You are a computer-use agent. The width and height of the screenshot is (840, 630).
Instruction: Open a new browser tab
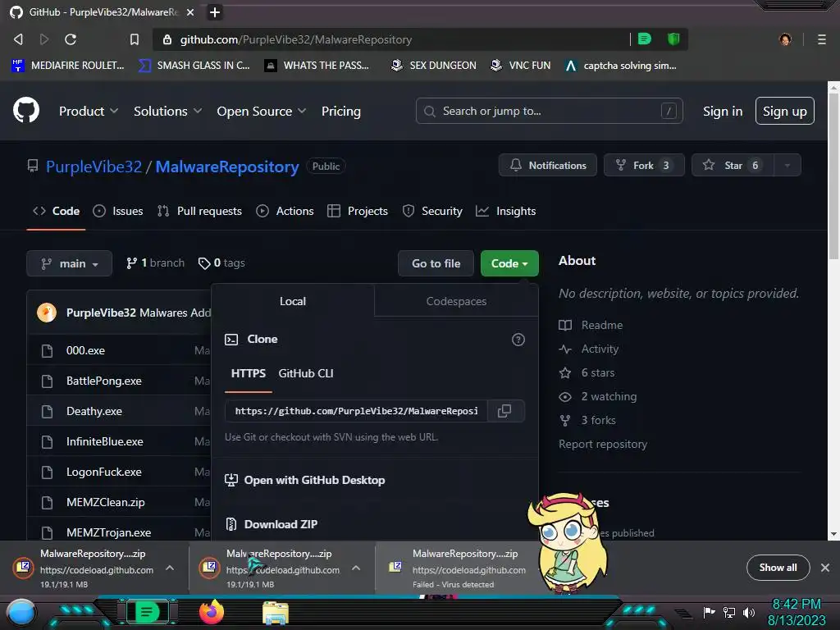tap(214, 11)
